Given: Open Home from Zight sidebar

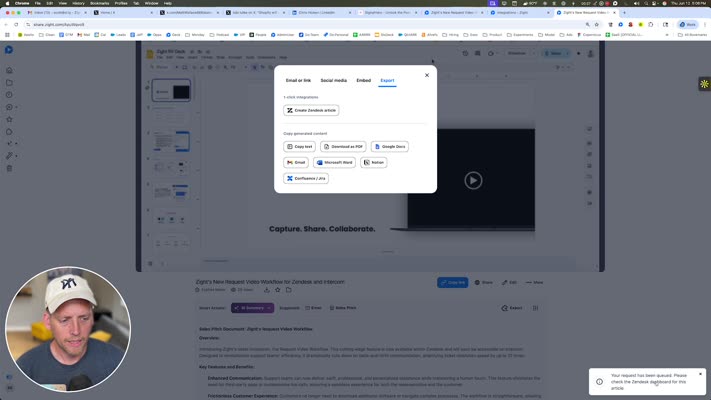Looking at the screenshot, I should pos(9,70).
